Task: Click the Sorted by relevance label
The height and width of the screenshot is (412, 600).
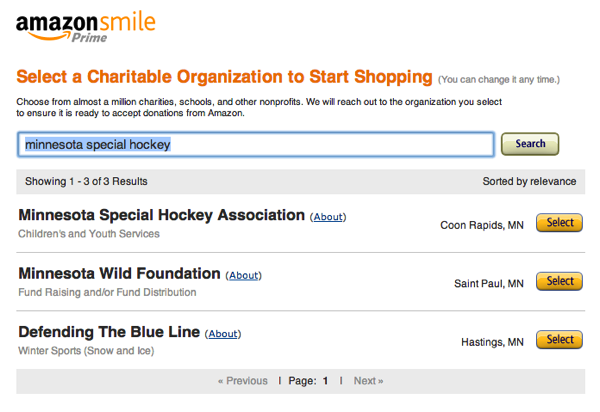Action: pos(529,181)
